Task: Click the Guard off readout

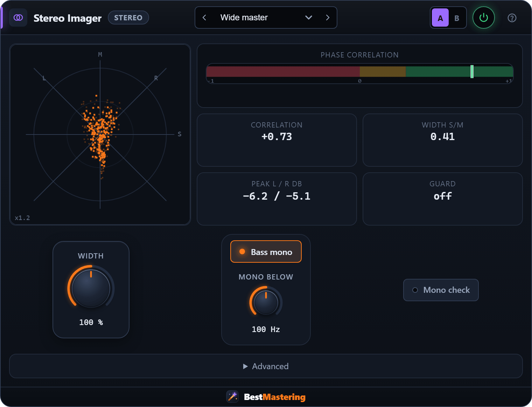Action: click(x=443, y=196)
